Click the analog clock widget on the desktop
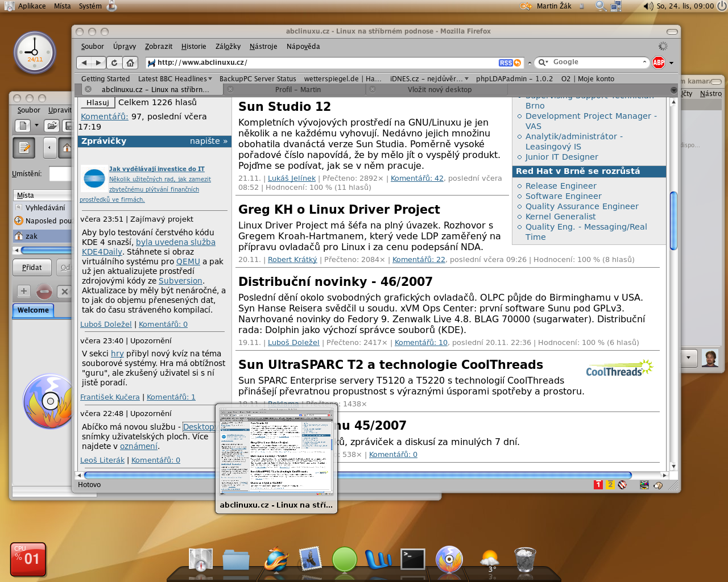The width and height of the screenshot is (728, 582). [x=35, y=52]
